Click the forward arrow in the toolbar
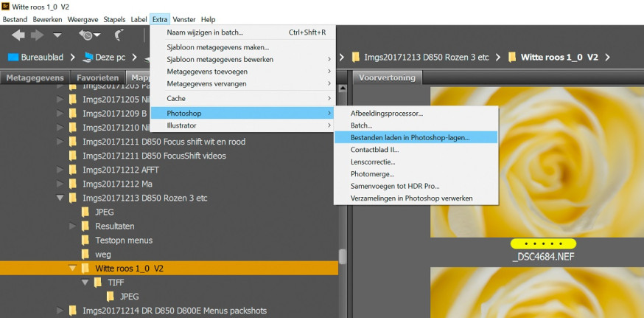Screen dimensions: 644x318 pyautogui.click(x=37, y=35)
